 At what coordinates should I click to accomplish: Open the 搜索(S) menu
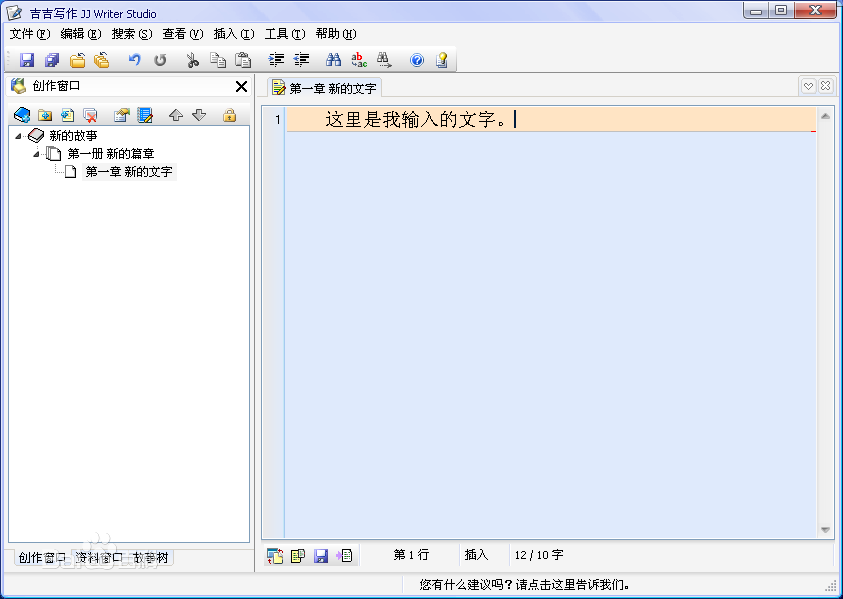(132, 34)
